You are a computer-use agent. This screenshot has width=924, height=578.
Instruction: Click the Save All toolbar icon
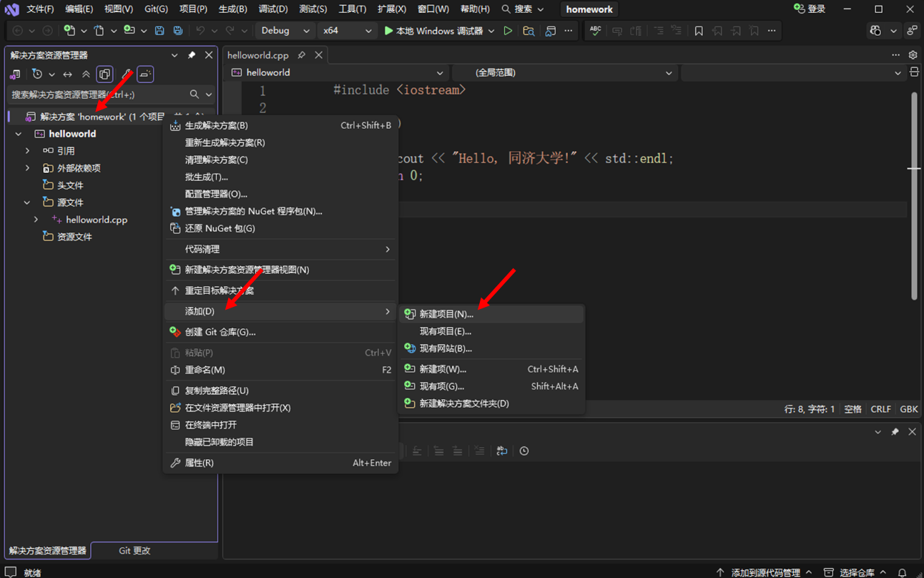(177, 31)
